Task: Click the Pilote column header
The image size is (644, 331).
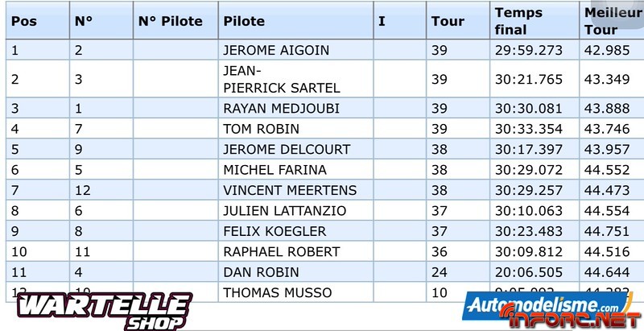Action: [245, 21]
